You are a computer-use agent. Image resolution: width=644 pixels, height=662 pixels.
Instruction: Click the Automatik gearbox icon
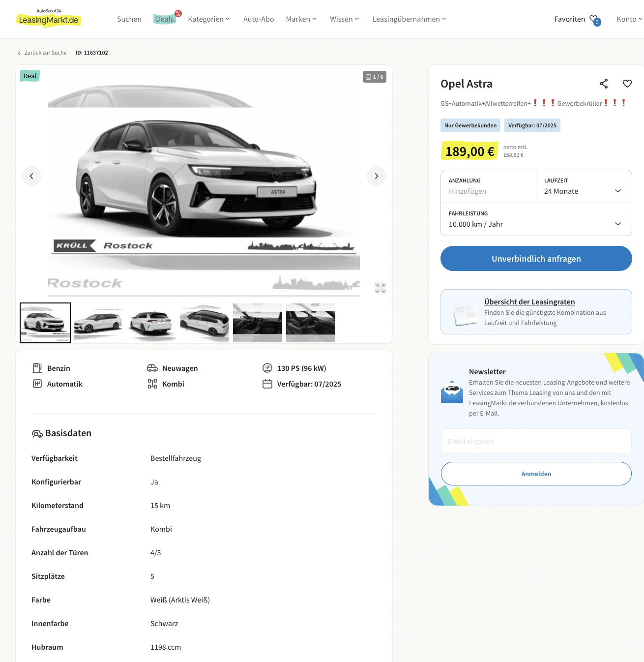coord(37,384)
